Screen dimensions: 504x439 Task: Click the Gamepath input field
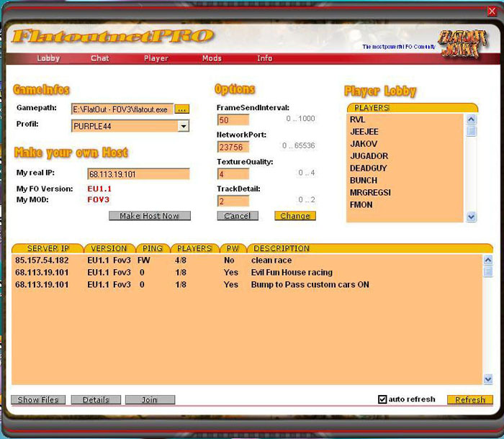point(122,109)
